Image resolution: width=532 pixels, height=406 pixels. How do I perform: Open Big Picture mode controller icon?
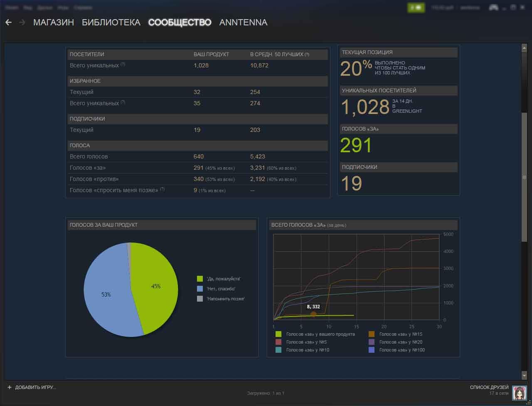pyautogui.click(x=493, y=7)
